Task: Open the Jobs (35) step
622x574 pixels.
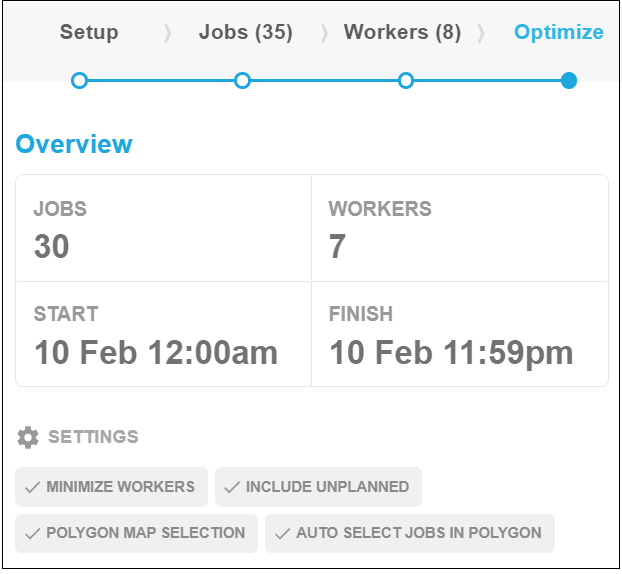Action: [246, 32]
